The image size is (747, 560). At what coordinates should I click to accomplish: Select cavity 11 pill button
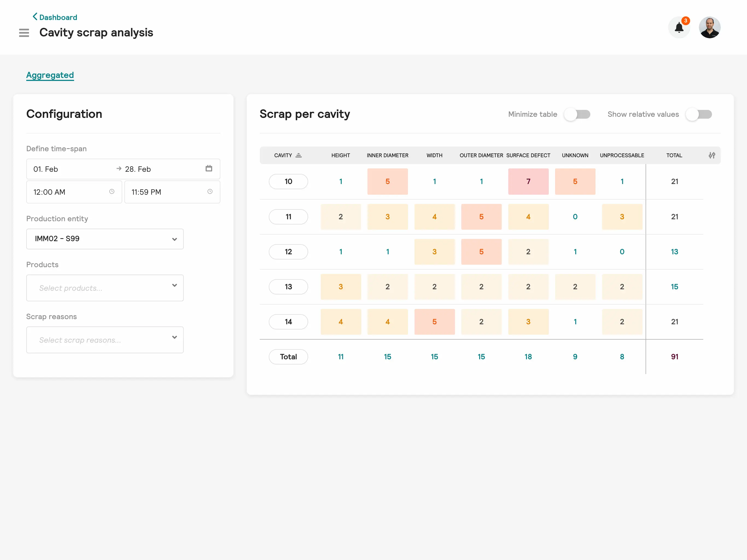[x=288, y=217]
